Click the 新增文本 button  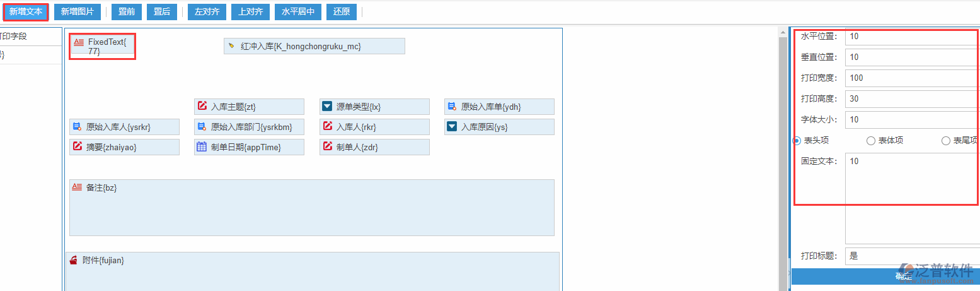click(x=26, y=11)
